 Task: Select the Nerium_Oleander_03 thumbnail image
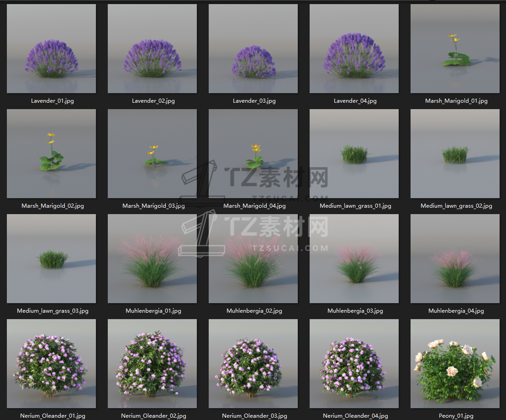[x=253, y=363]
